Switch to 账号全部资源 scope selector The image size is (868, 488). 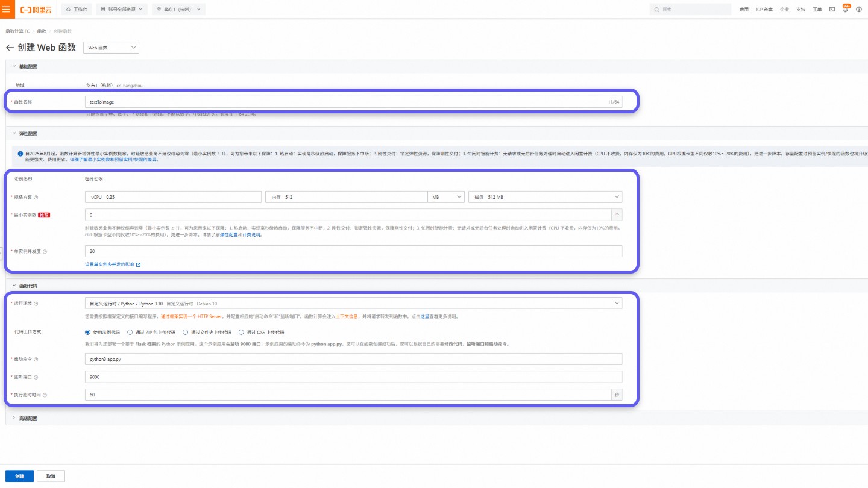coord(121,9)
